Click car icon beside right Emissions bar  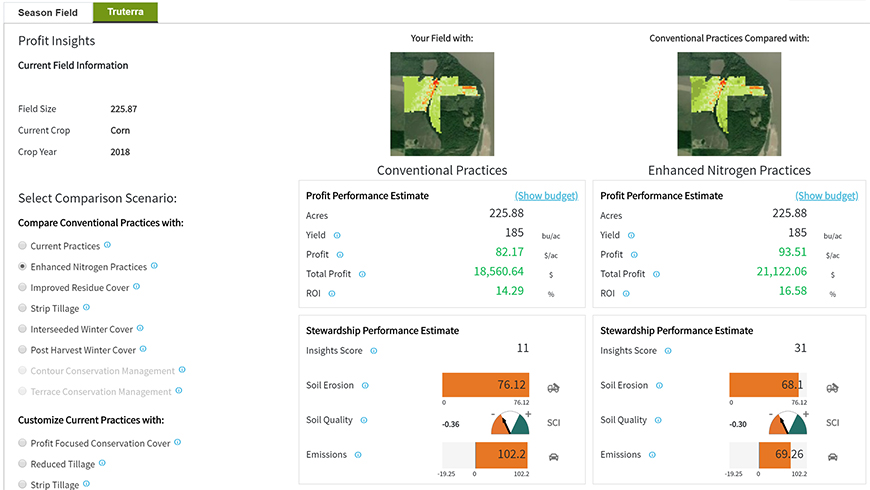click(x=832, y=455)
